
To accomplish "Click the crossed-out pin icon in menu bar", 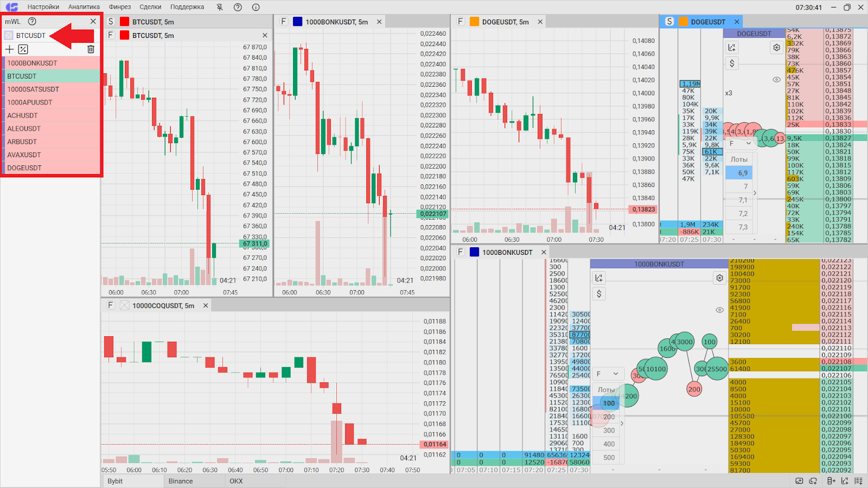I will point(220,7).
